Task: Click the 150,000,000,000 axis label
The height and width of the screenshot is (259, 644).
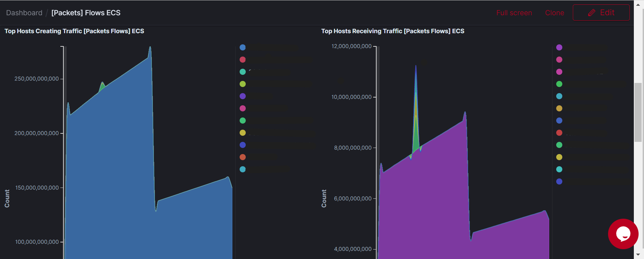Action: click(x=37, y=188)
